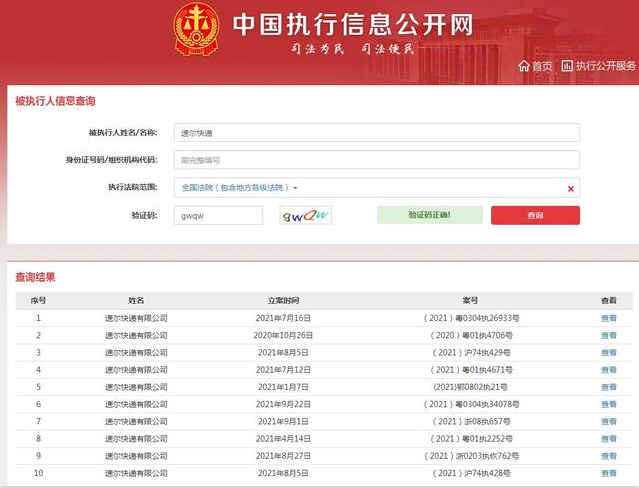Select the date 2021年1月7日
Screen dimensions: 639x488
coord(283,387)
